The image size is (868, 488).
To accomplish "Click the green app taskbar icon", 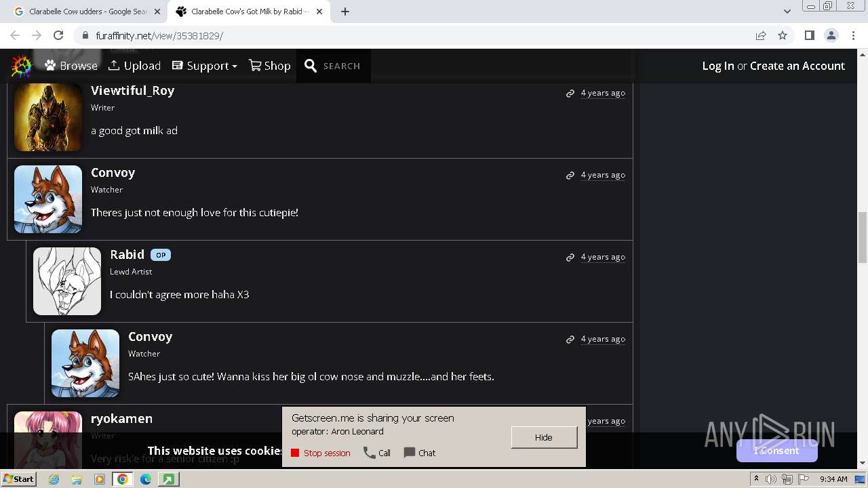I will tap(168, 479).
